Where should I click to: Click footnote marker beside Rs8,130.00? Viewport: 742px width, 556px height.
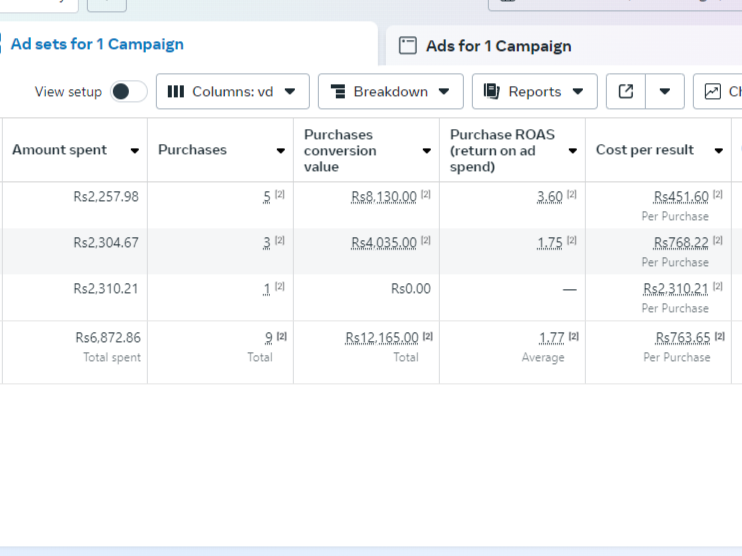[426, 195]
